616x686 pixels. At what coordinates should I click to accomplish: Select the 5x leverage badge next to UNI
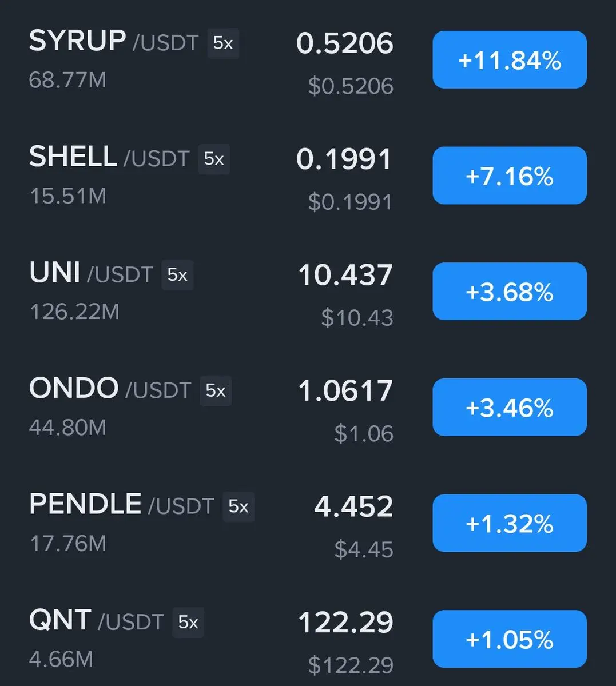(177, 275)
